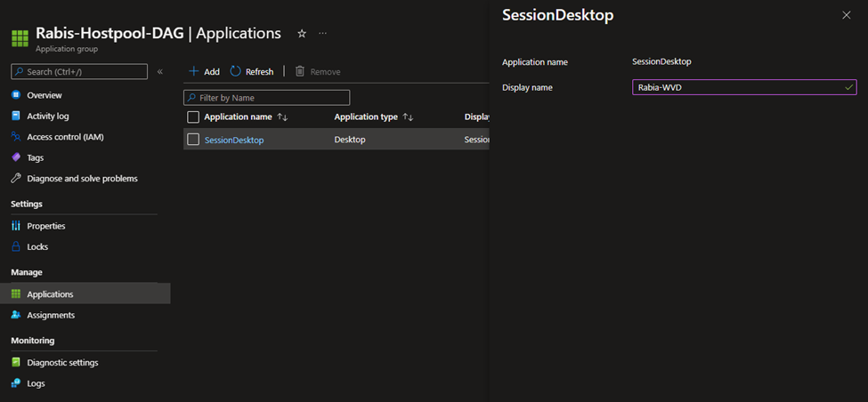
Task: Open the SessionDesktop application link
Action: [234, 140]
